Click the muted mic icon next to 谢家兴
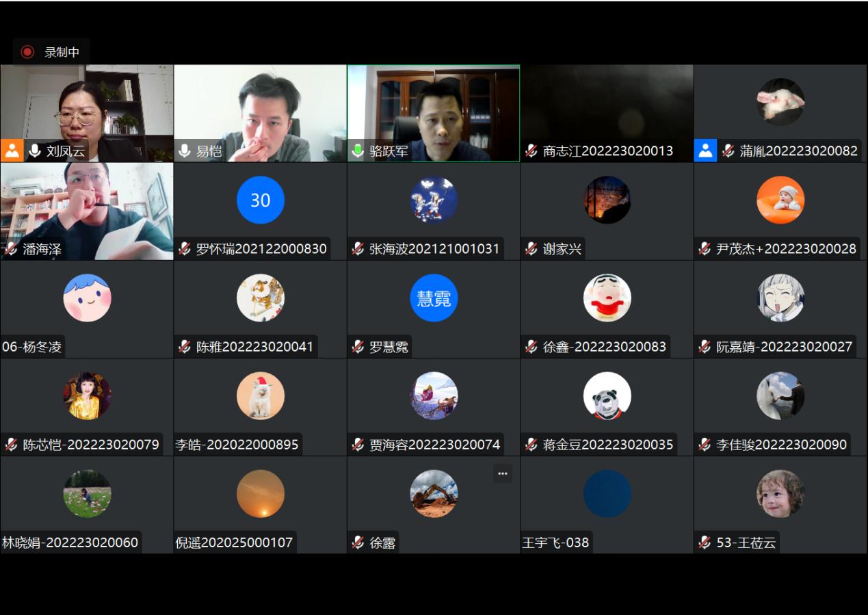Viewport: 868px width, 615px height. (x=531, y=249)
